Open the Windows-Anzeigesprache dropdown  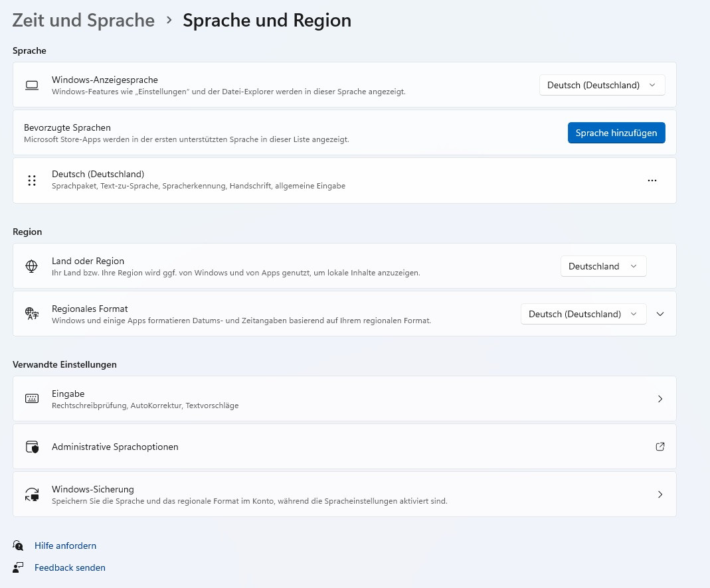coord(602,85)
